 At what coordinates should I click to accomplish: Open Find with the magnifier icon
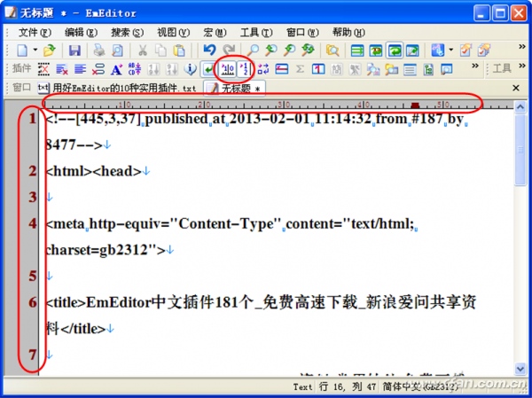pyautogui.click(x=253, y=51)
